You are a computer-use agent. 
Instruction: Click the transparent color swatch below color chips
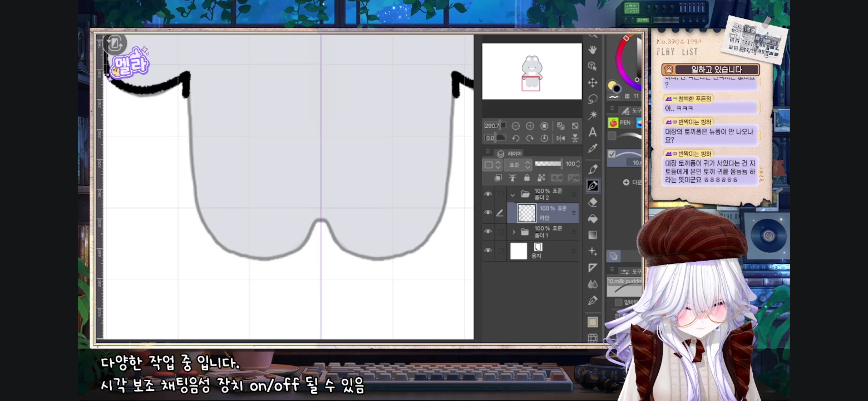[x=614, y=97]
